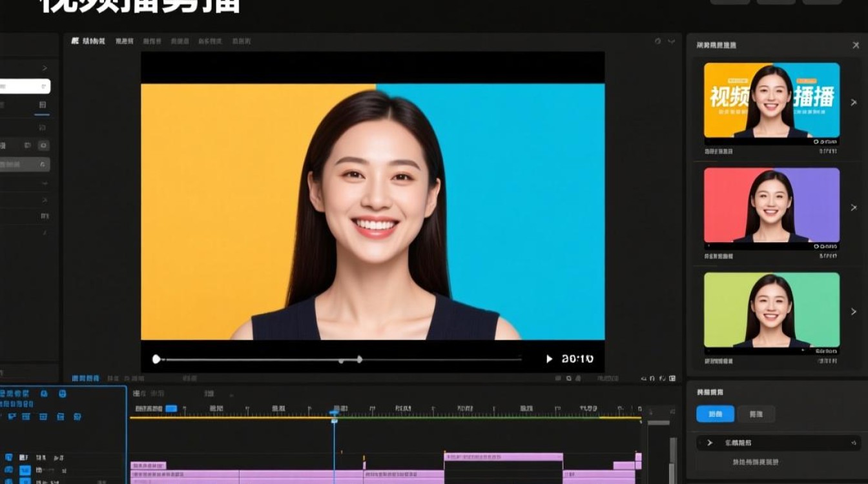The width and height of the screenshot is (868, 484).
Task: Click the app logo icon in the top toolbar
Action: pyautogui.click(x=72, y=41)
